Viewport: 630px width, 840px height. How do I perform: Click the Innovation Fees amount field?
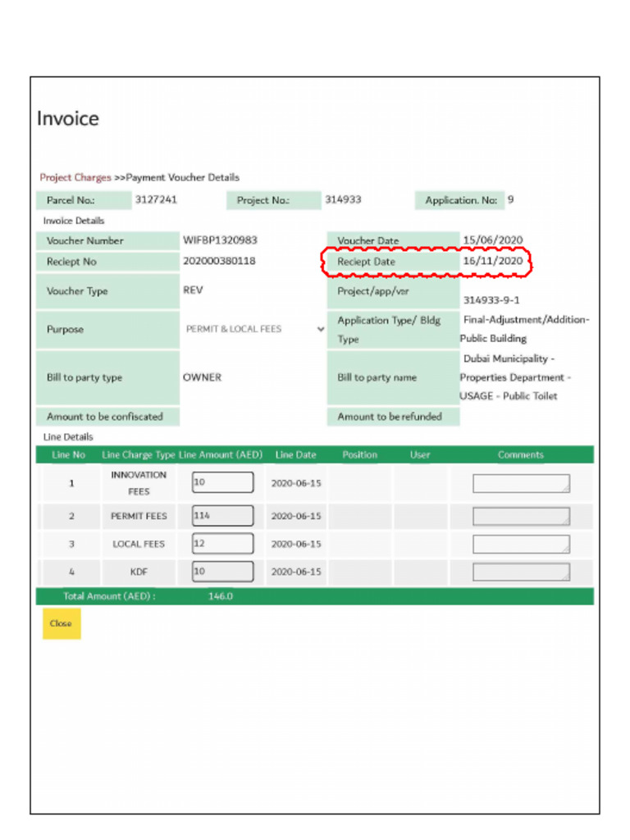coord(223,482)
